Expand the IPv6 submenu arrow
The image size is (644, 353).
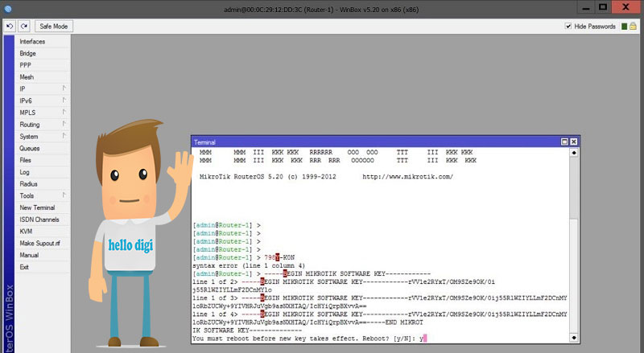pyautogui.click(x=64, y=101)
